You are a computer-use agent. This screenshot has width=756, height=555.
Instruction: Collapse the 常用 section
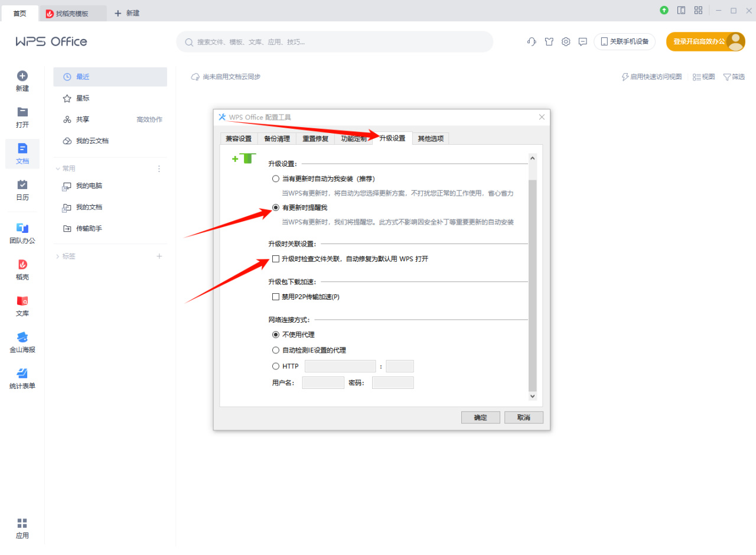tap(58, 168)
